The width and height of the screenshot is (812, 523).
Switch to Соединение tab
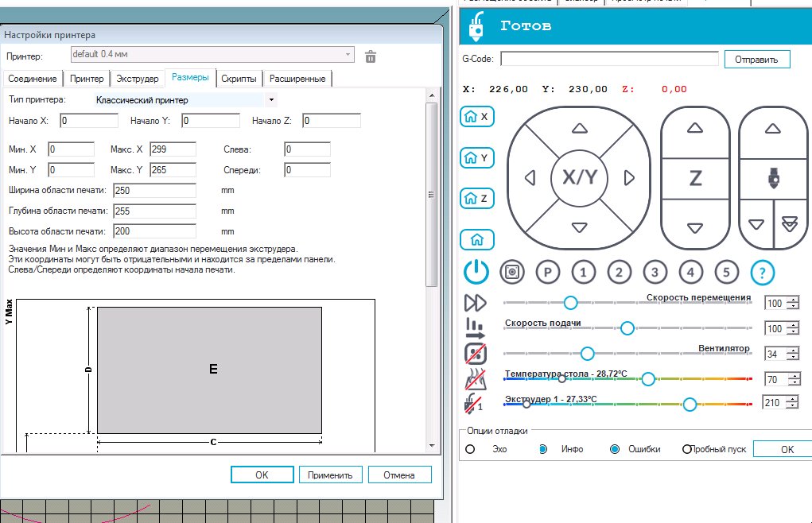32,79
